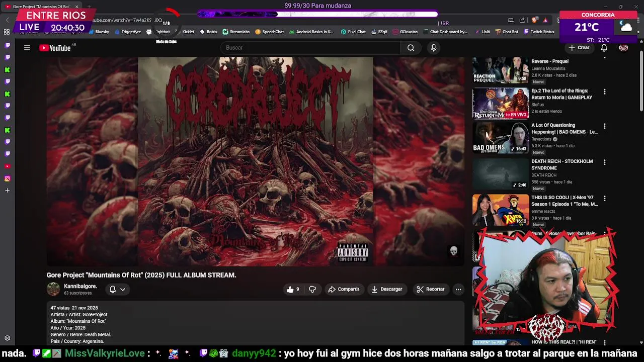Like the Gore Project video
Image resolution: width=644 pixels, height=362 pixels.
pos(293,289)
